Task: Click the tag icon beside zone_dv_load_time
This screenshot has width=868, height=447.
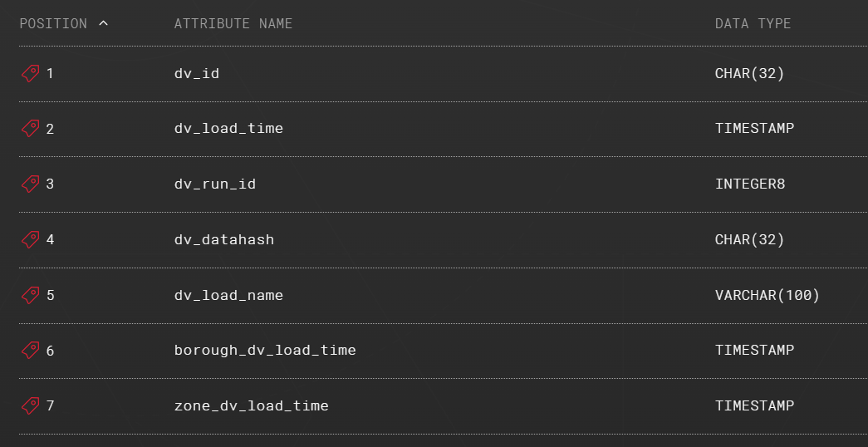Action: [30, 405]
